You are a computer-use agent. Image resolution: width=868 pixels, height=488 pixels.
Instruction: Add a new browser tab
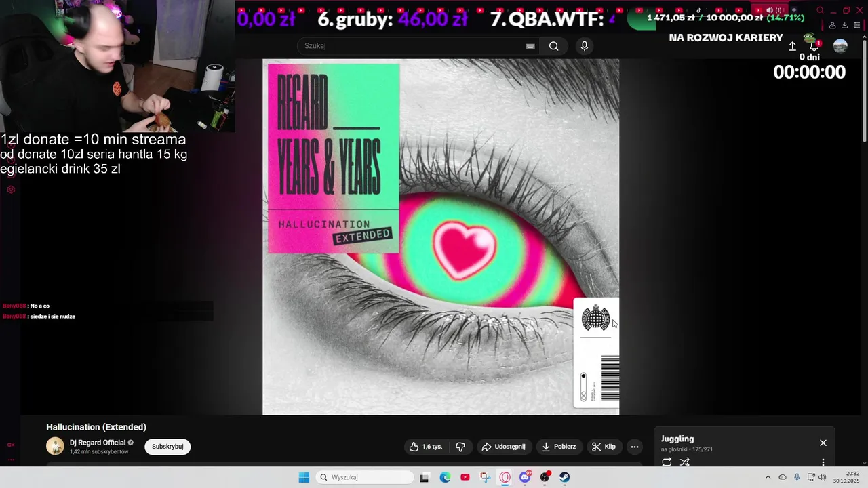click(793, 10)
